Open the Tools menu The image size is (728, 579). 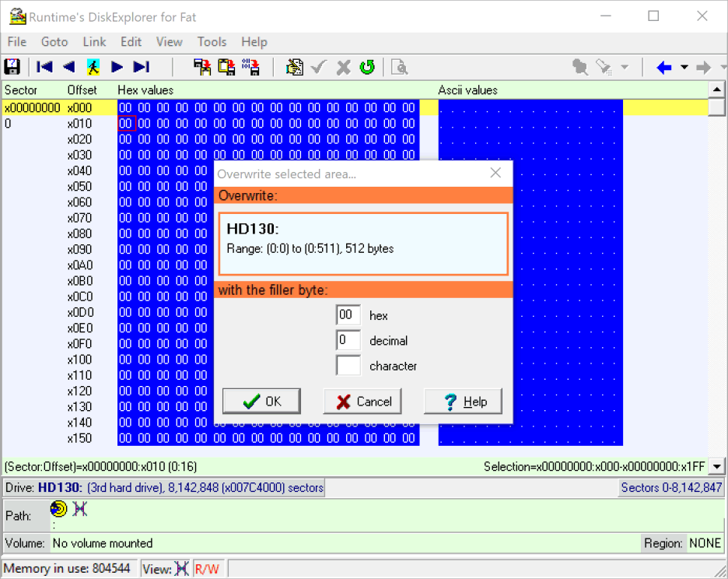[212, 42]
